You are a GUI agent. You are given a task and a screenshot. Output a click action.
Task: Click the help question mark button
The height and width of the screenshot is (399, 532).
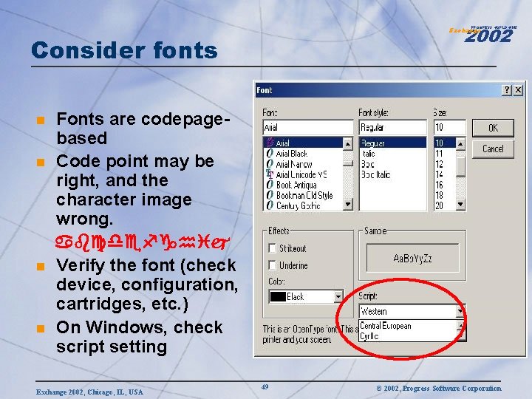pyautogui.click(x=507, y=90)
